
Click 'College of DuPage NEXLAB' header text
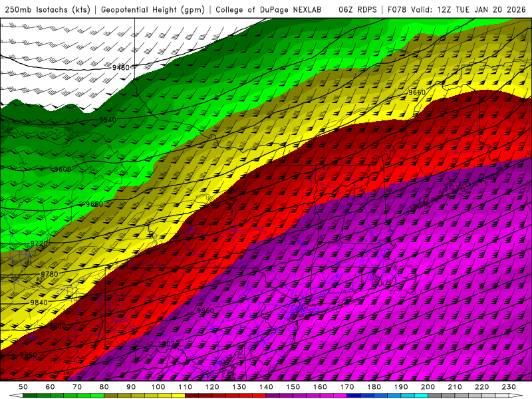coord(269,9)
